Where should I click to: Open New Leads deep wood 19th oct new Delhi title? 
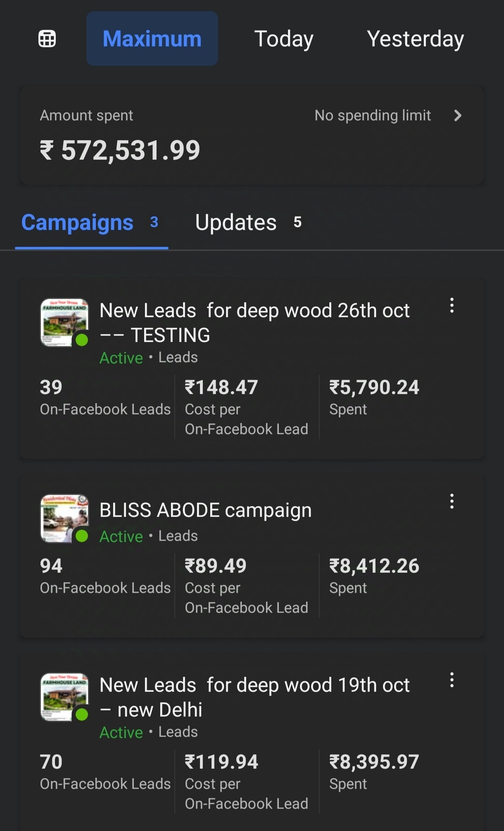click(254, 697)
